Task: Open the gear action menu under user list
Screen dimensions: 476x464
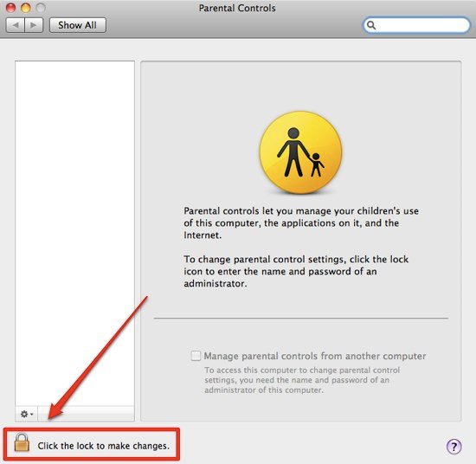Action: tap(27, 414)
